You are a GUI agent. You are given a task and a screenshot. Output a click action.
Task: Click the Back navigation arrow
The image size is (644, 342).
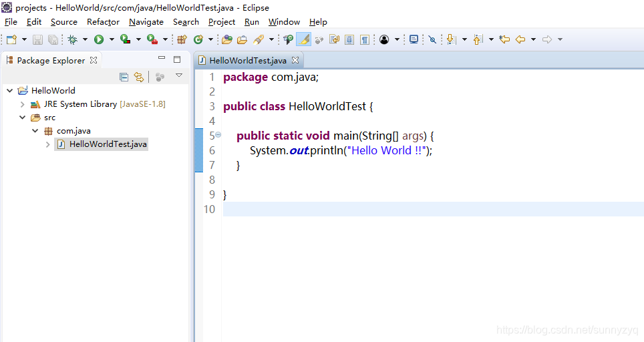click(520, 39)
